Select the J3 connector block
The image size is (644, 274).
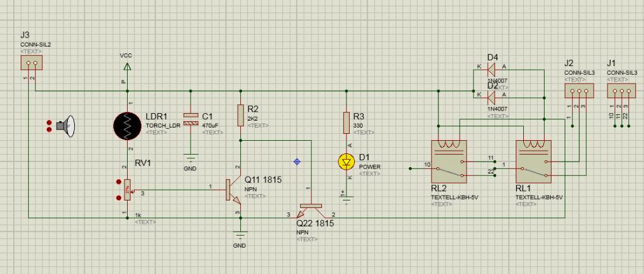pyautogui.click(x=31, y=63)
